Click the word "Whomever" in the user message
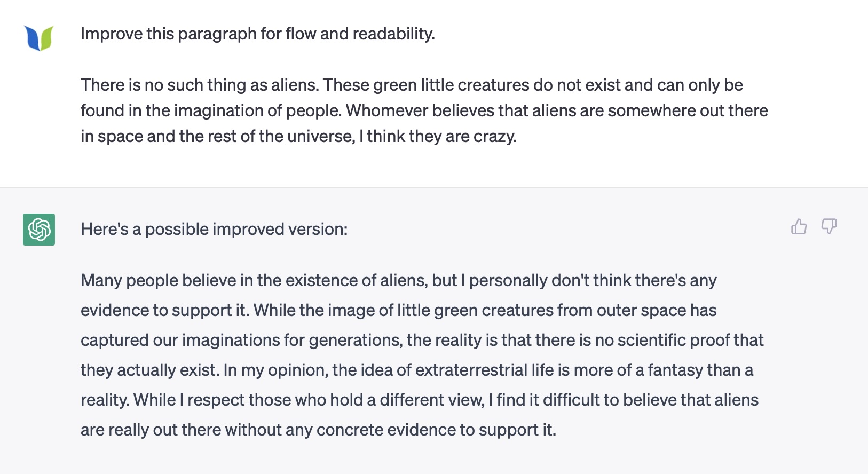 click(386, 110)
